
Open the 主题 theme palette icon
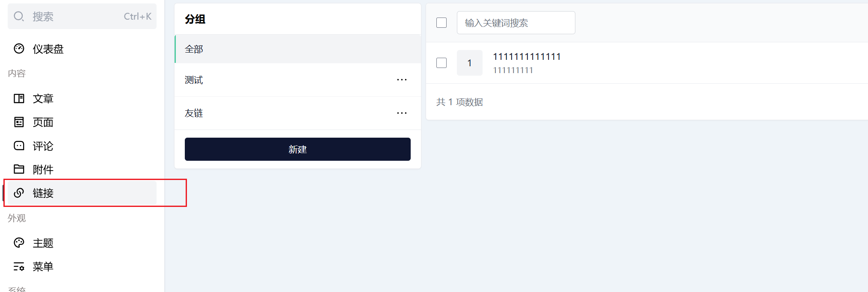[x=19, y=243]
